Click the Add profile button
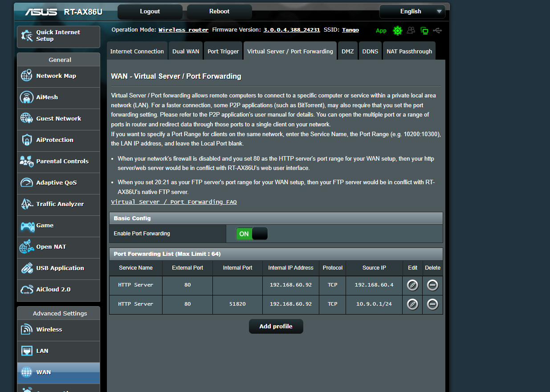The width and height of the screenshot is (550, 392). (x=276, y=326)
